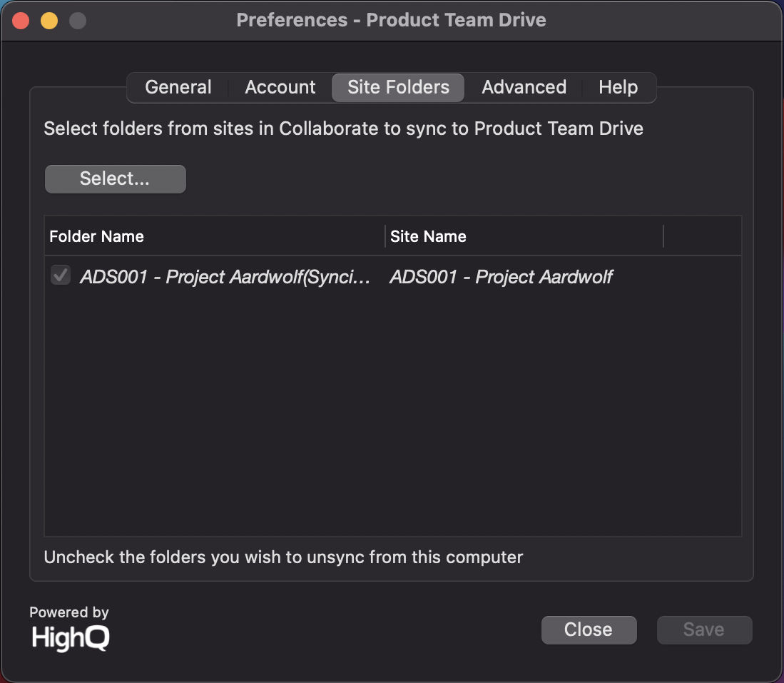Minimize the window with the yellow button

coord(49,21)
